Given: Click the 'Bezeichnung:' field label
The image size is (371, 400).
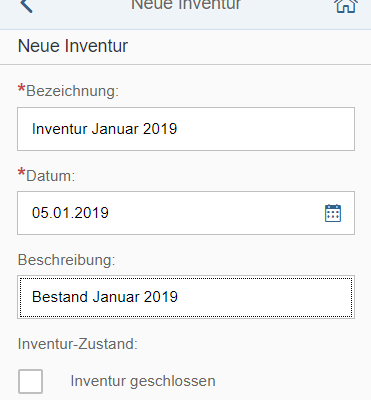Looking at the screenshot, I should click(72, 91).
